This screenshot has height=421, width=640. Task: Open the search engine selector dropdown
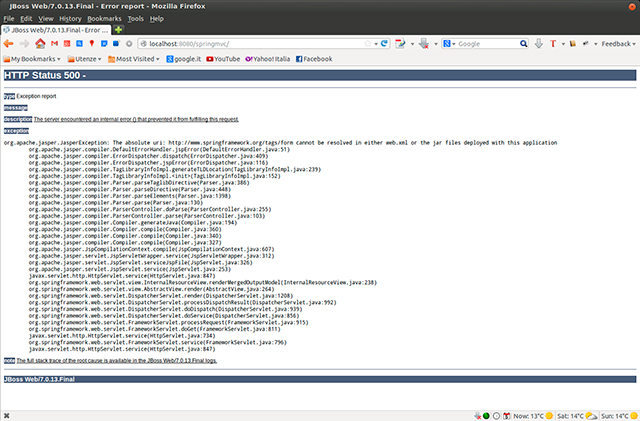[x=449, y=44]
